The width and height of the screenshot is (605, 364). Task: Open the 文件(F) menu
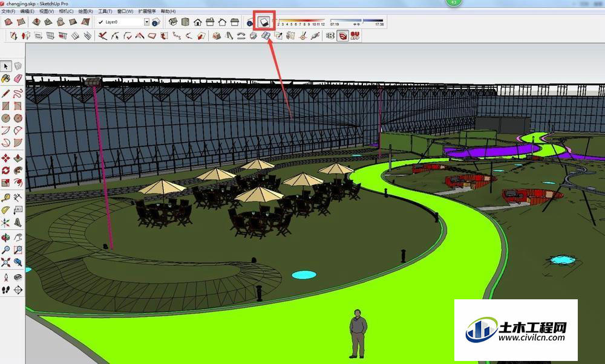tap(8, 11)
